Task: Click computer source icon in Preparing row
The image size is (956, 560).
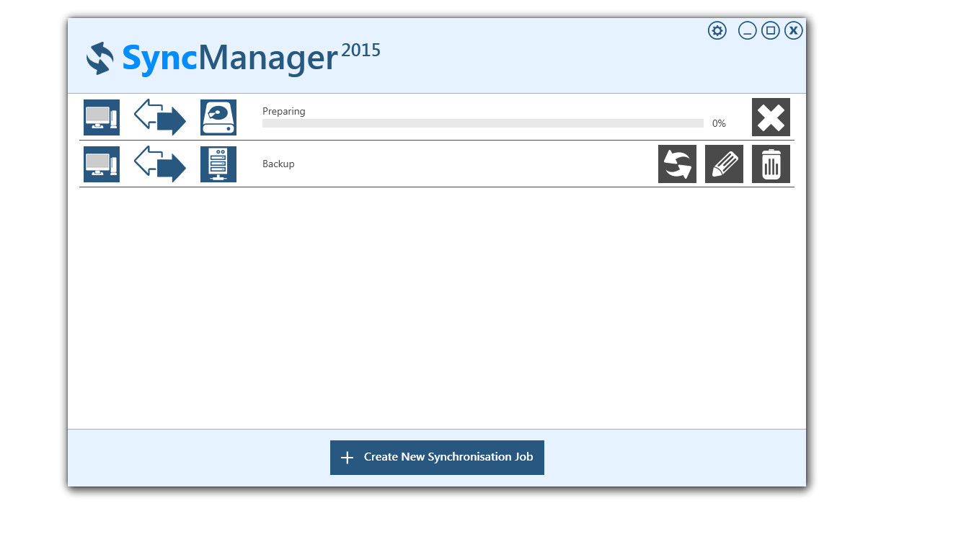Action: point(102,117)
